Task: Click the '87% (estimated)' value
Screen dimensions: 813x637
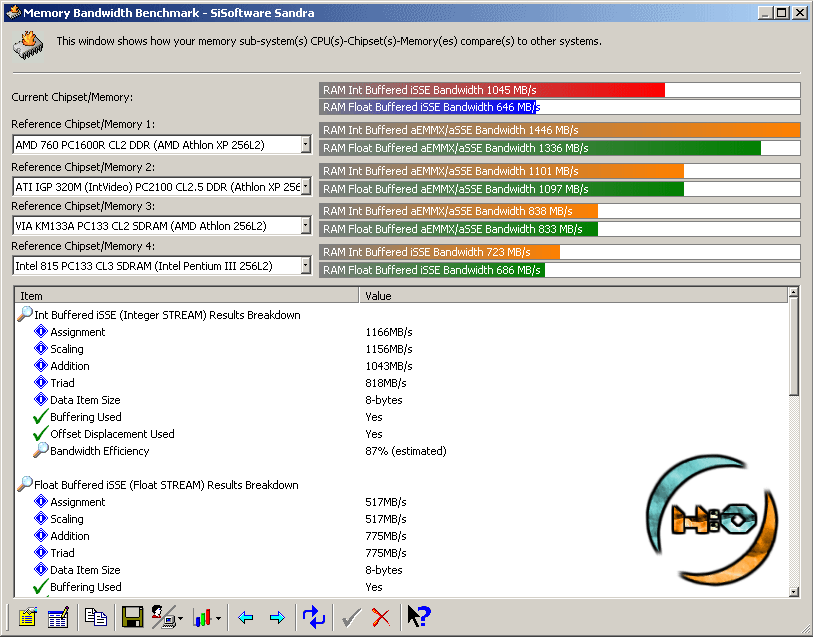Action: [405, 451]
